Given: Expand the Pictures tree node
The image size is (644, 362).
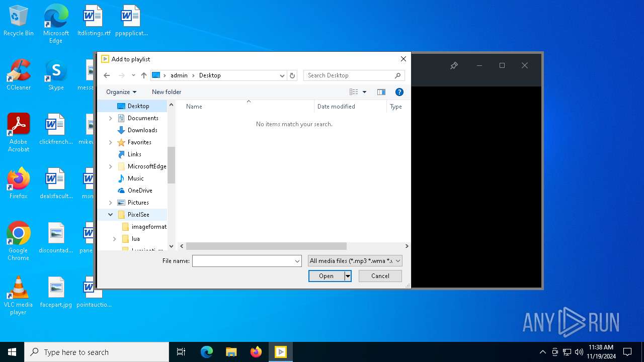Looking at the screenshot, I should pyautogui.click(x=111, y=203).
